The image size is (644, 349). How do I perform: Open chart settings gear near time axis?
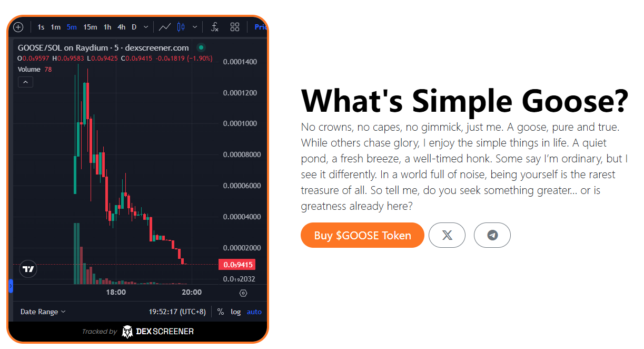tap(243, 293)
